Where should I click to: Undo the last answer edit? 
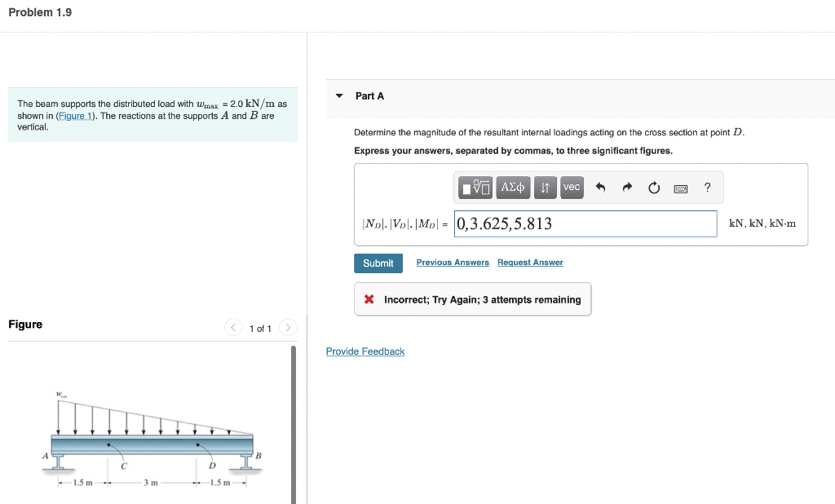click(600, 187)
